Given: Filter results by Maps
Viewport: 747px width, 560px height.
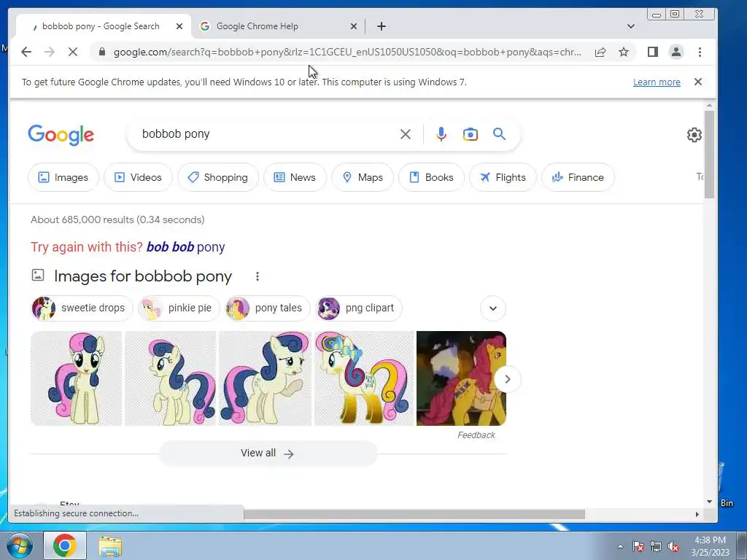Looking at the screenshot, I should (363, 177).
